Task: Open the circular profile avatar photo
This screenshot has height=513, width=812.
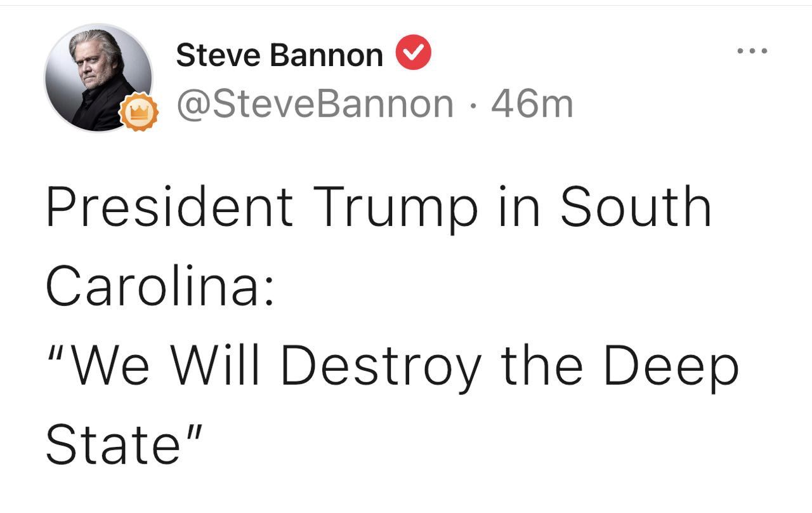Action: (98, 77)
